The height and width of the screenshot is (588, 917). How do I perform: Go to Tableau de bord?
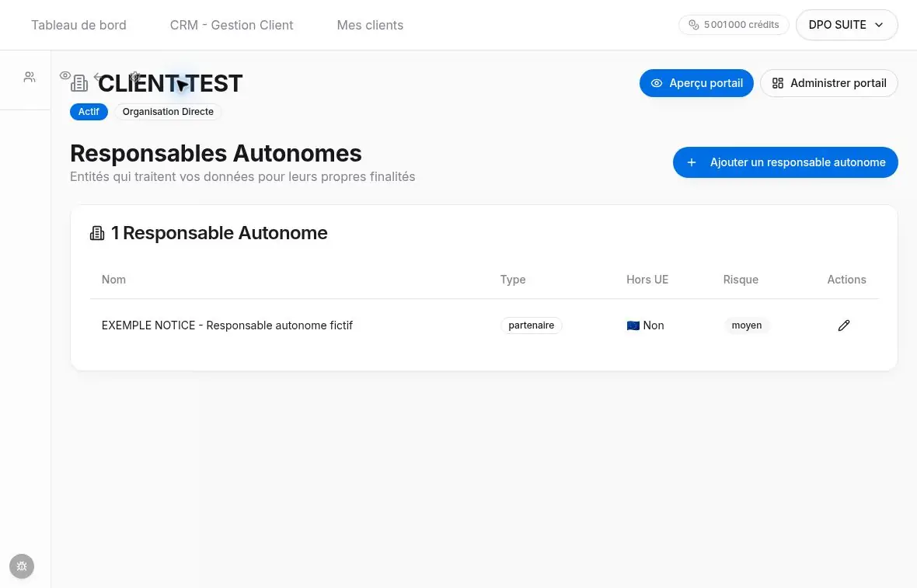[78, 25]
